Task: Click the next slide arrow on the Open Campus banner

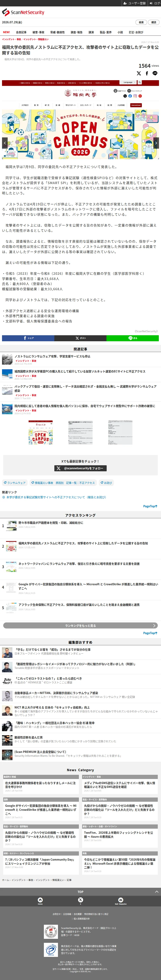Action: pos(156,143)
